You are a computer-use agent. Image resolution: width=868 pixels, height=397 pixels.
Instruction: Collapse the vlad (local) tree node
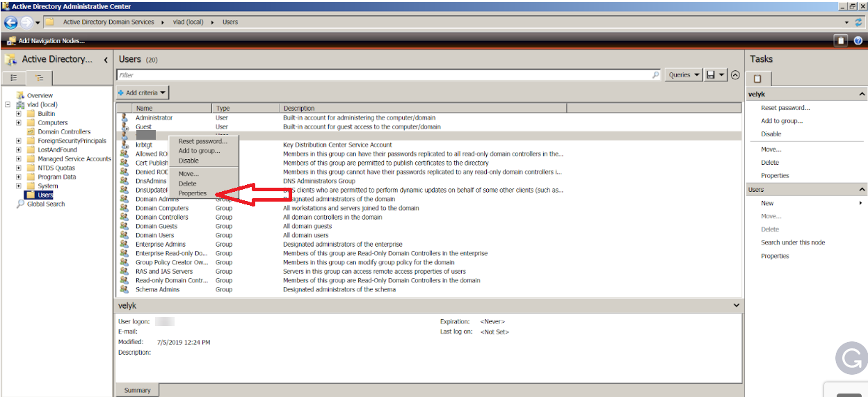tap(8, 104)
